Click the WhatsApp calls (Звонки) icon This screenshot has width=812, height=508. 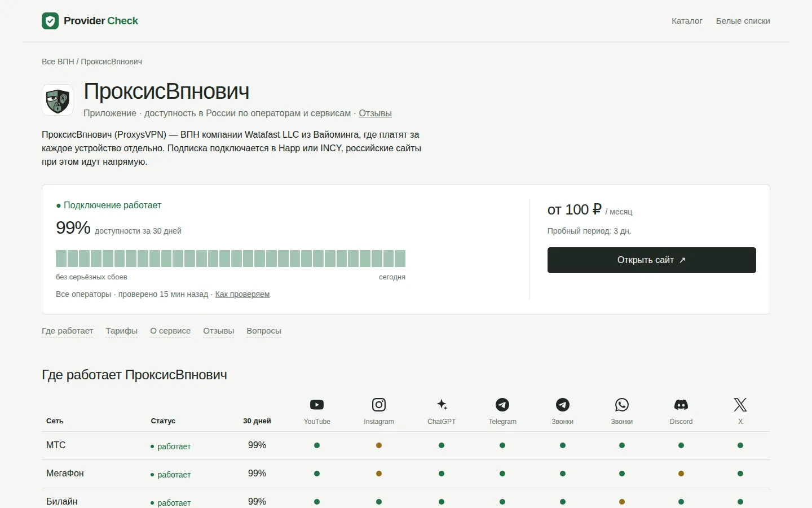click(x=622, y=405)
